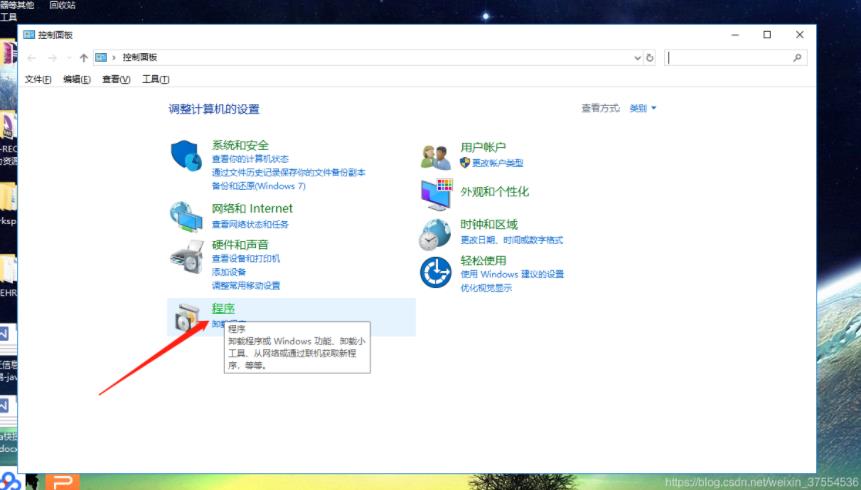This screenshot has height=490, width=861.
Task: Open the 工具(T) menu
Action: pyautogui.click(x=156, y=79)
